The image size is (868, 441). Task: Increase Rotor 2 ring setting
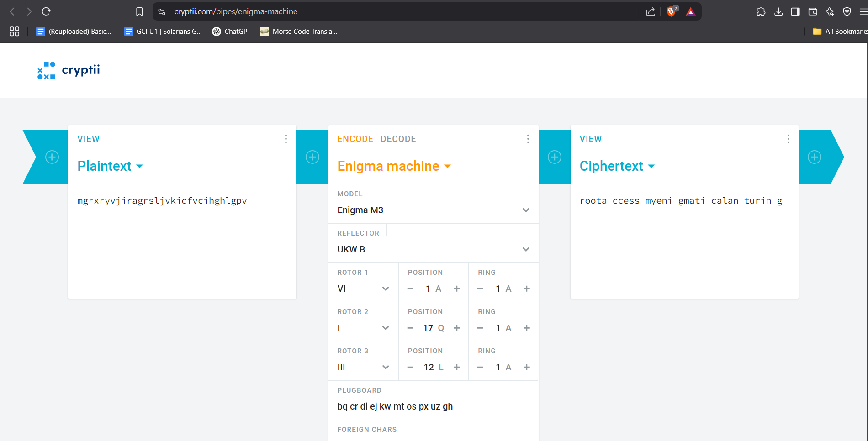tap(527, 328)
